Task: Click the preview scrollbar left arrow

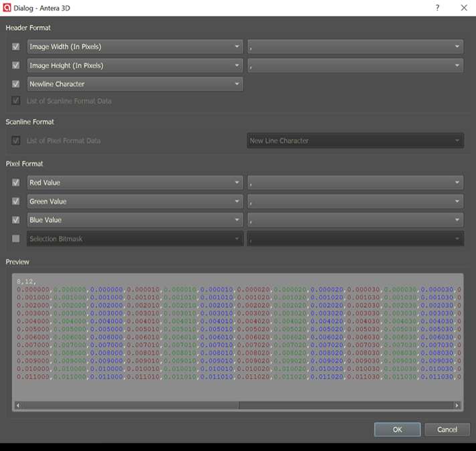Action: coord(18,405)
